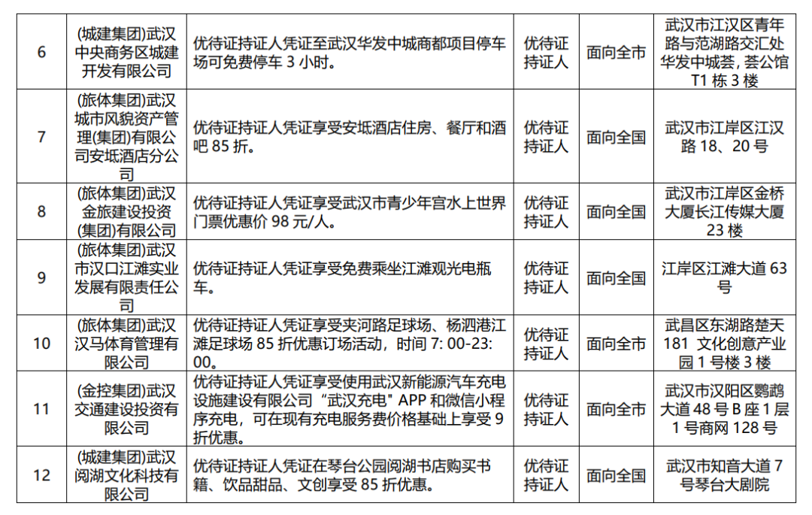Viewport: 812px width, 515px height.
Task: Click the 水上世界门票 98 元 description
Action: tap(350, 212)
